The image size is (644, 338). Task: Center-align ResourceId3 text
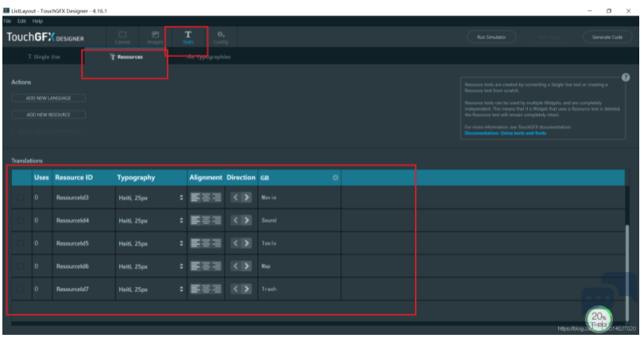pyautogui.click(x=206, y=197)
